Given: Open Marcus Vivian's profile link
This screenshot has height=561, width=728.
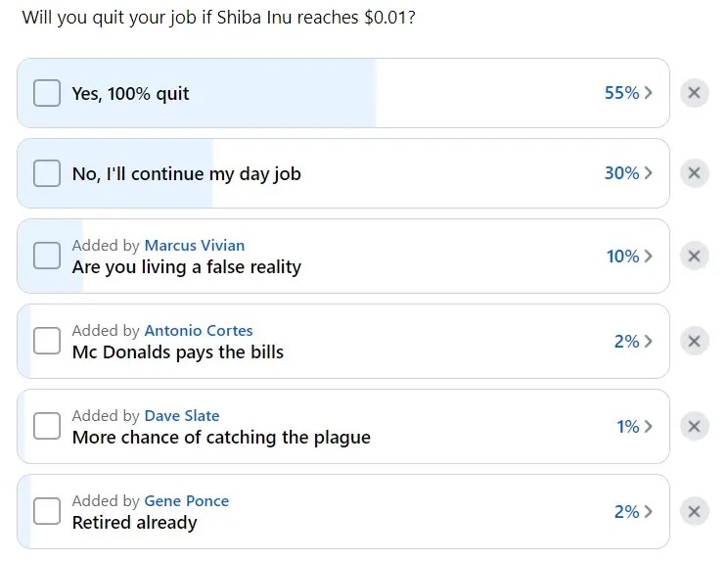Looking at the screenshot, I should tap(195, 245).
